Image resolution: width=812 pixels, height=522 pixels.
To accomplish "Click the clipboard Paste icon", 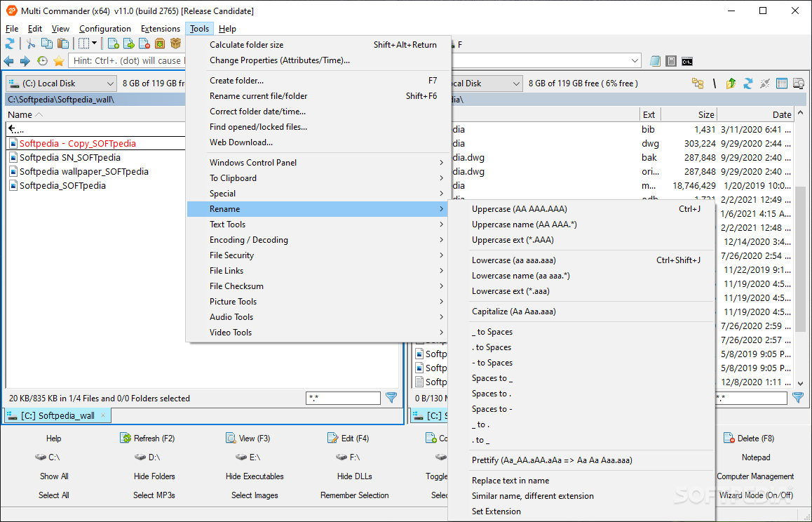I will coord(62,44).
